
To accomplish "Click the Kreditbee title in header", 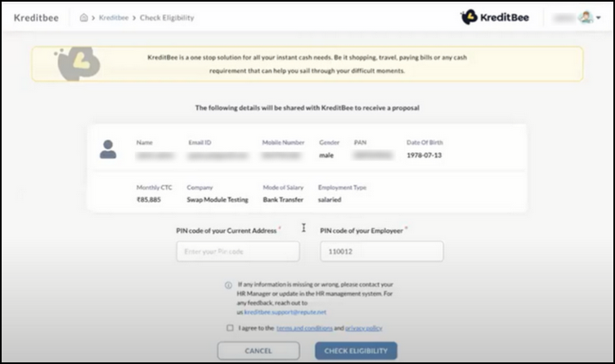I will coord(36,18).
